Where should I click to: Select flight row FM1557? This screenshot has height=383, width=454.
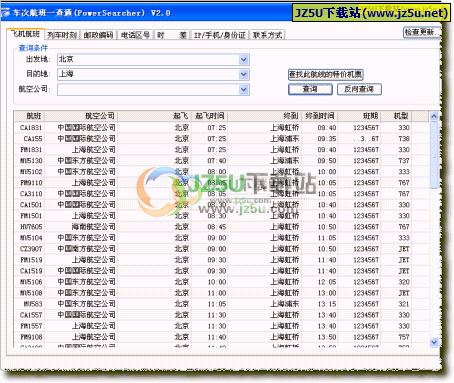[x=221, y=326]
